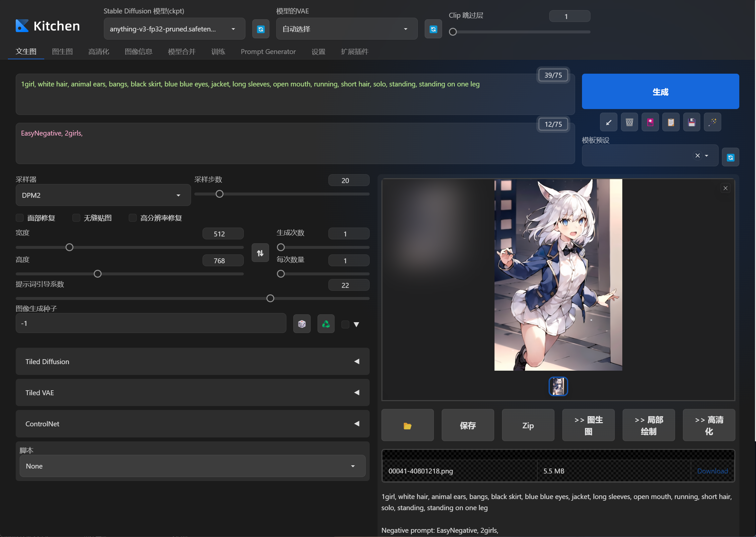Download the 00041-40801218.png file

(x=712, y=471)
